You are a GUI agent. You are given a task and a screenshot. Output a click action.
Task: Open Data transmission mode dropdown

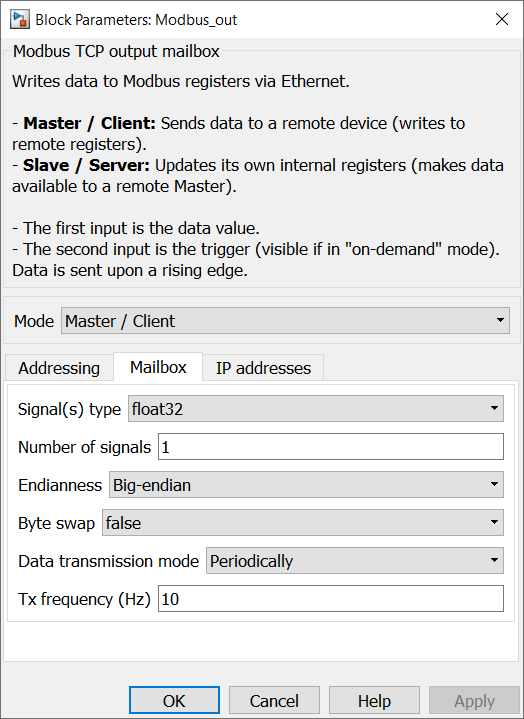tap(354, 561)
